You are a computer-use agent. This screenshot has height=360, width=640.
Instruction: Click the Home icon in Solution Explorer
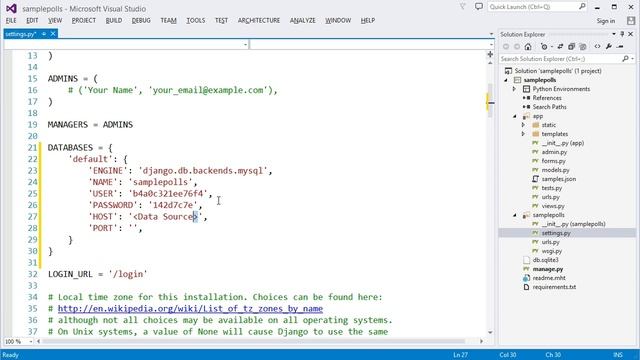(x=528, y=47)
